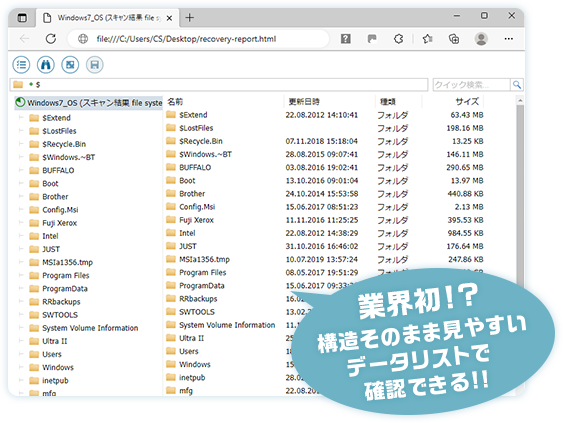
Task: Click the Fuji Xerox list folder icon
Action: (x=171, y=219)
